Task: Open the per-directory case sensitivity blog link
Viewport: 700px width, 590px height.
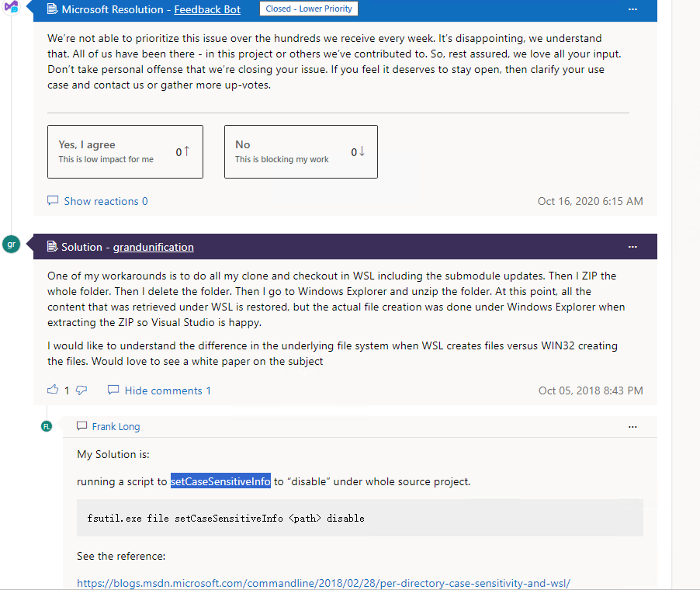Action: click(x=324, y=583)
